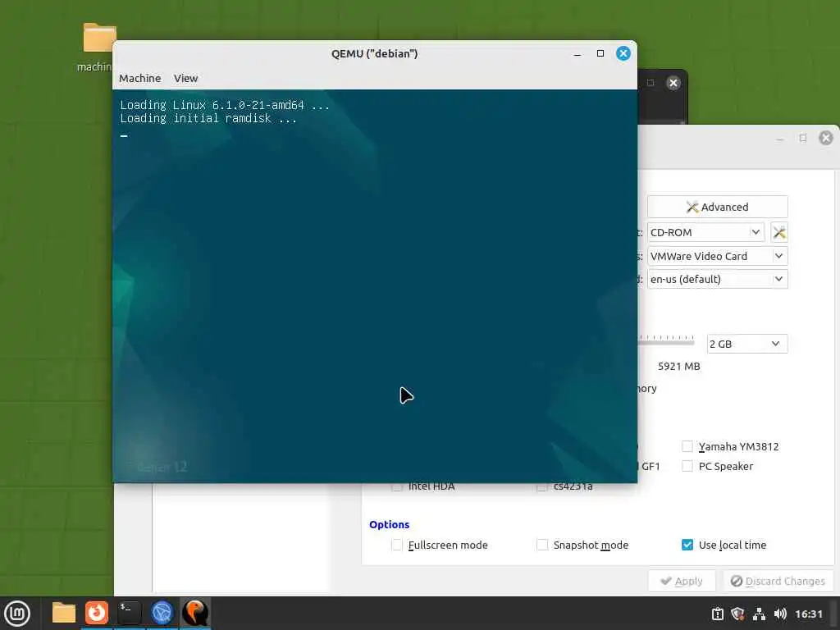
Task: Maximize the QEMU debian window
Action: [x=600, y=53]
